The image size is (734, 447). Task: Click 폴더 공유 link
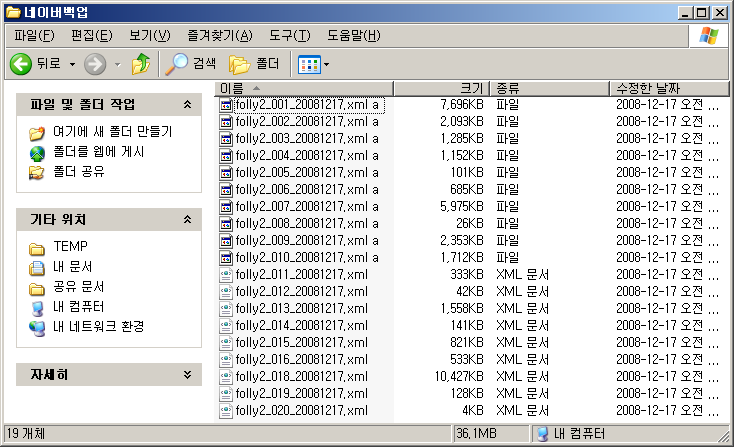pyautogui.click(x=79, y=172)
